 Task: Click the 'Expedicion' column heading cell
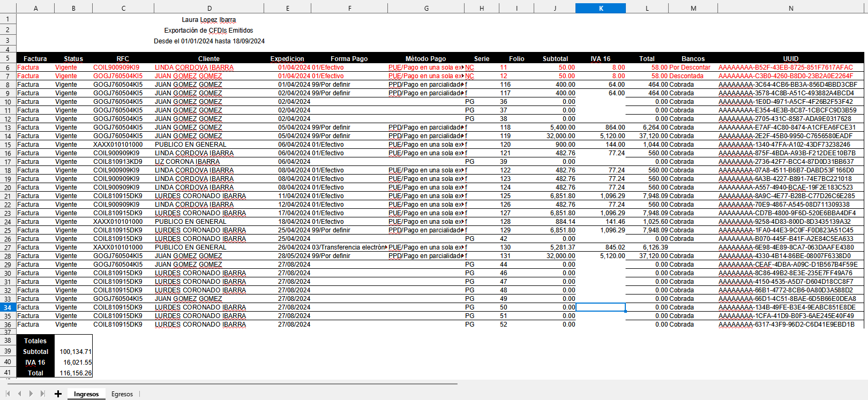(288, 59)
